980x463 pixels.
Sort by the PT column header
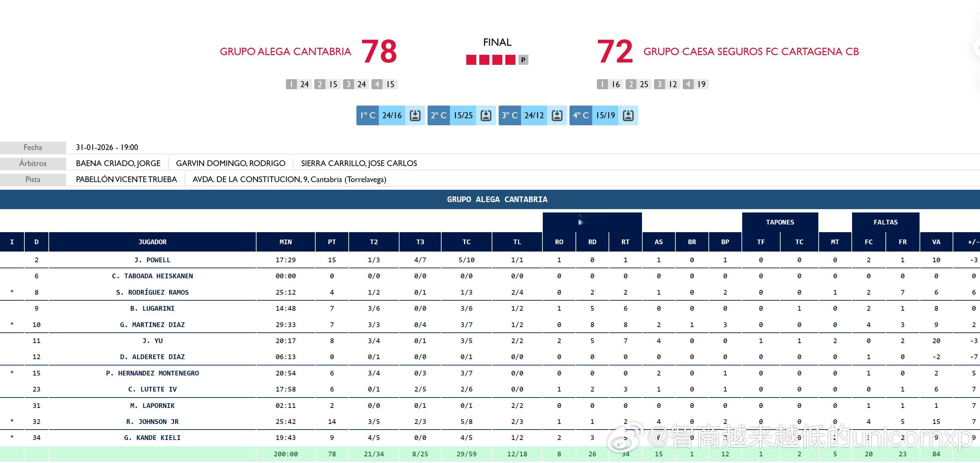point(332,242)
